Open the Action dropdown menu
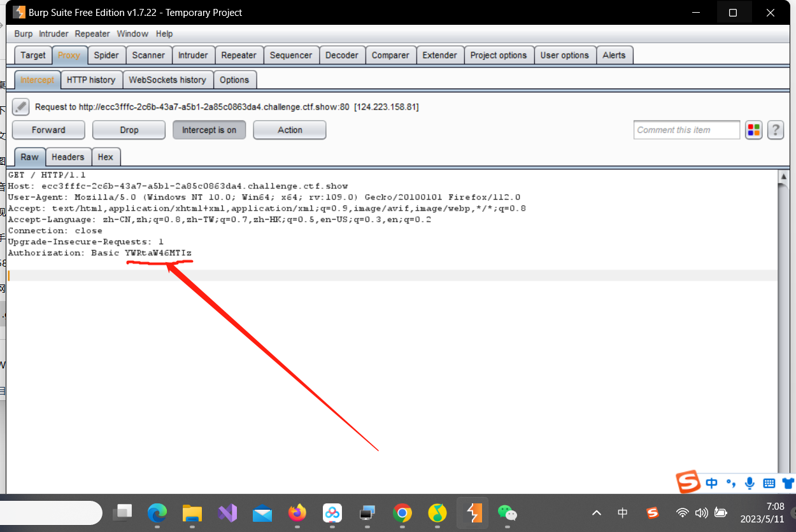Screen dimensions: 796x532 [x=290, y=130]
